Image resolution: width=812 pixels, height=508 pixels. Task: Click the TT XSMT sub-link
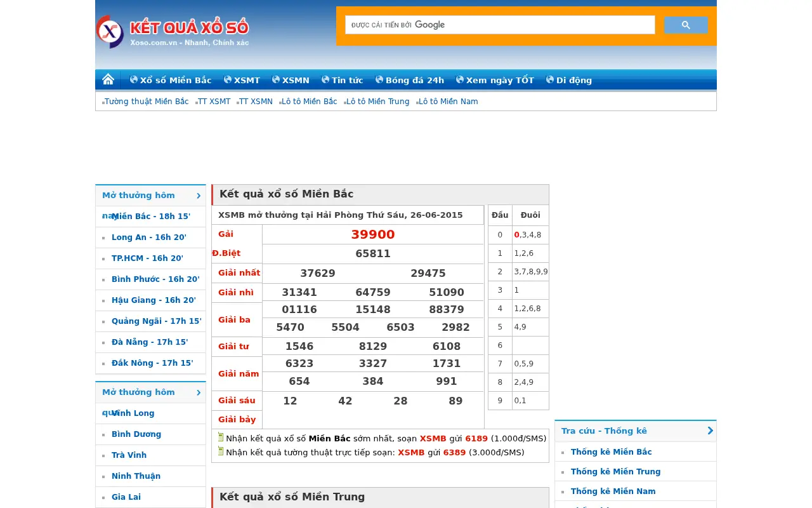[214, 102]
